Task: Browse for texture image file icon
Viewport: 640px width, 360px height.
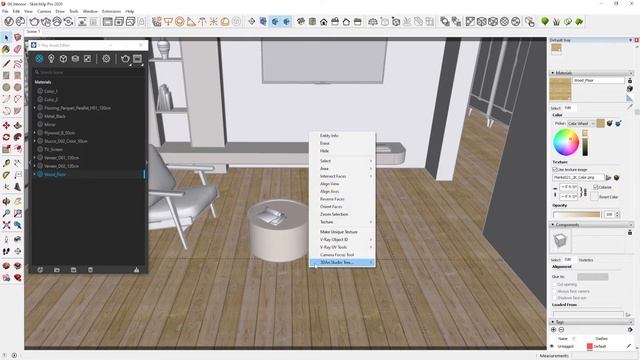Action: (609, 178)
